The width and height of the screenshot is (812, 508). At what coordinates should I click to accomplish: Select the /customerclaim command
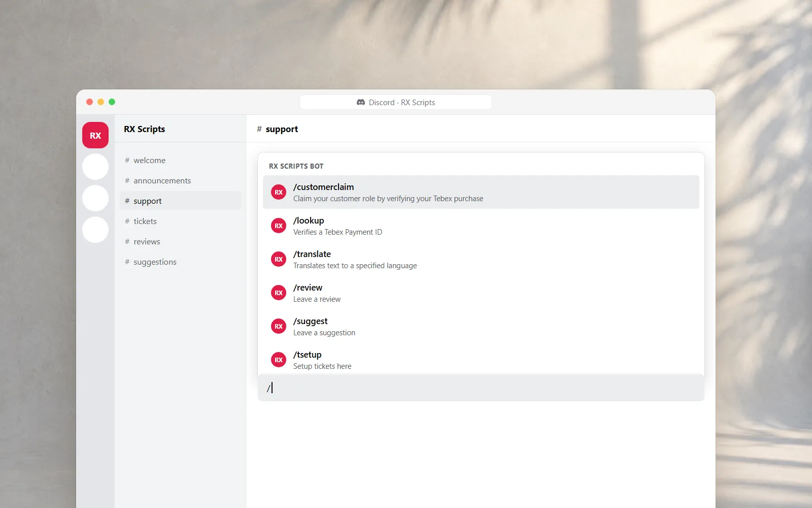(x=481, y=192)
